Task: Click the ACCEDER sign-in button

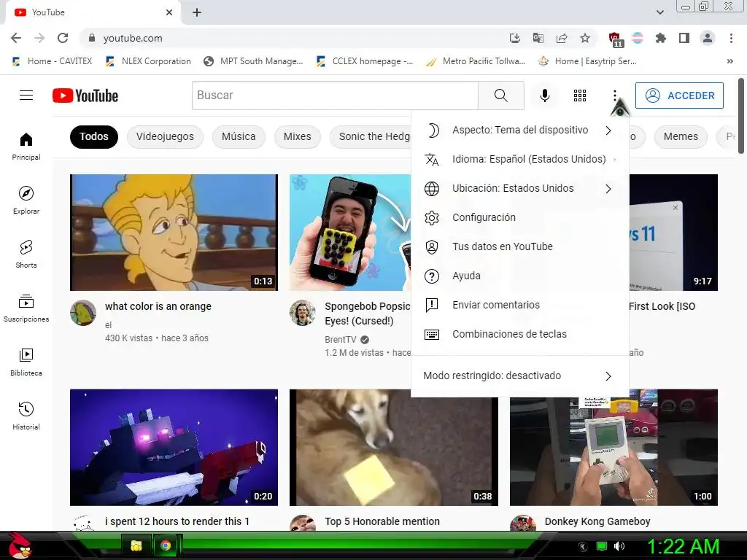Action: (679, 96)
